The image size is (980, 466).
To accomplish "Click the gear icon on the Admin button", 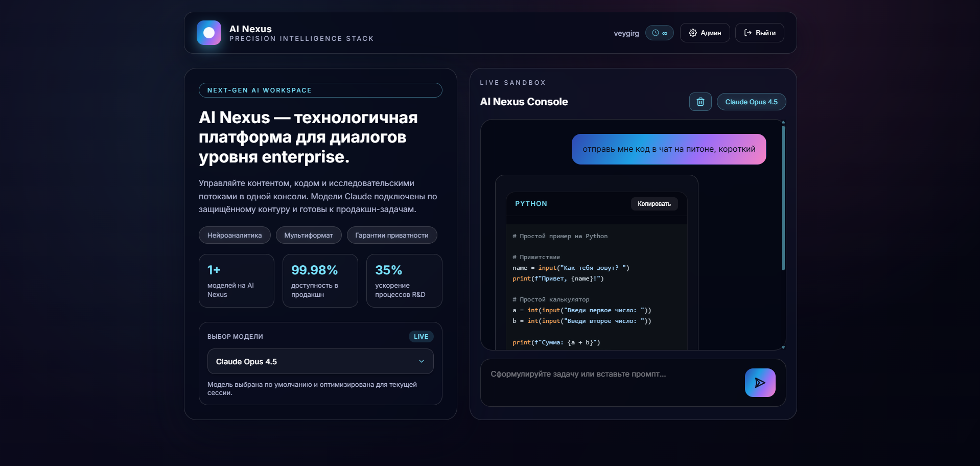I will click(x=693, y=33).
